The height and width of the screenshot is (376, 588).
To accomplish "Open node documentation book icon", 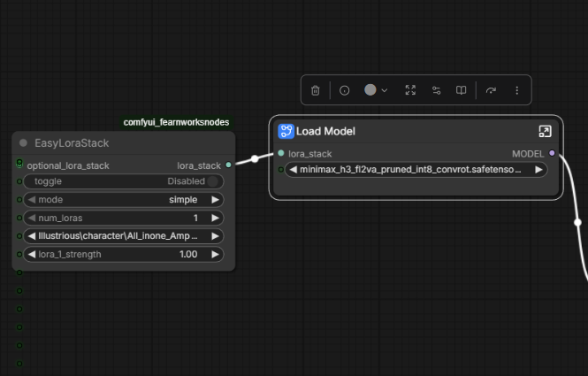I will 461,90.
